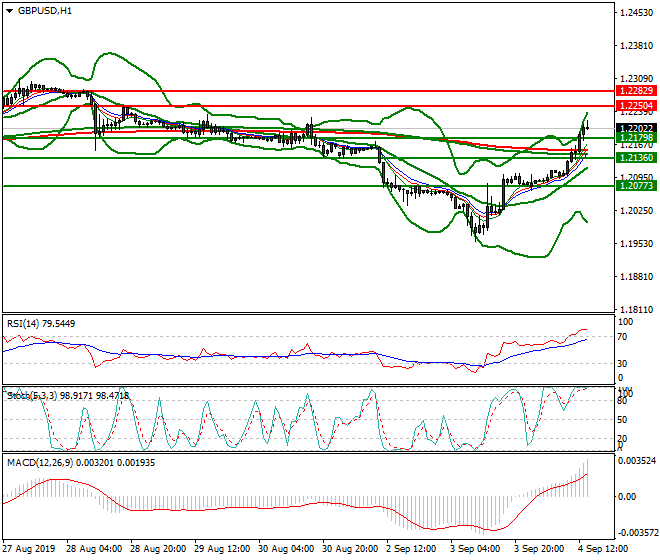Click the 30 Aug 04:00 time axis label
660x560 pixels.
(286, 549)
